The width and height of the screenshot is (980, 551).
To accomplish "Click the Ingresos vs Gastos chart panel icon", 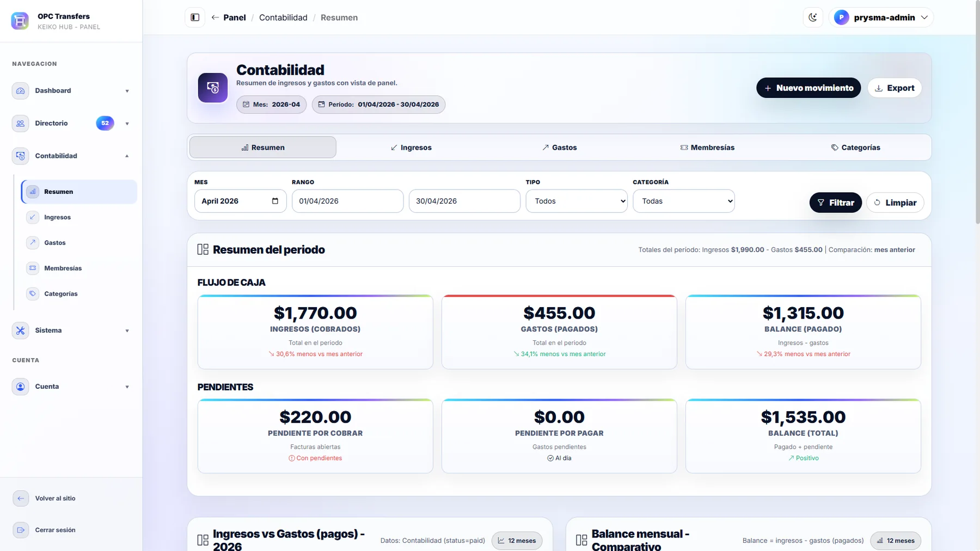I will 203,540.
